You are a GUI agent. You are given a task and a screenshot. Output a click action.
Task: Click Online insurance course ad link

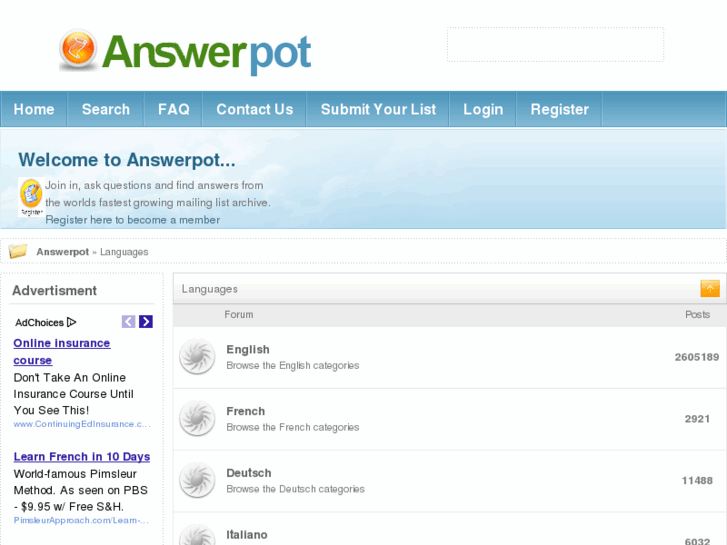[62, 352]
